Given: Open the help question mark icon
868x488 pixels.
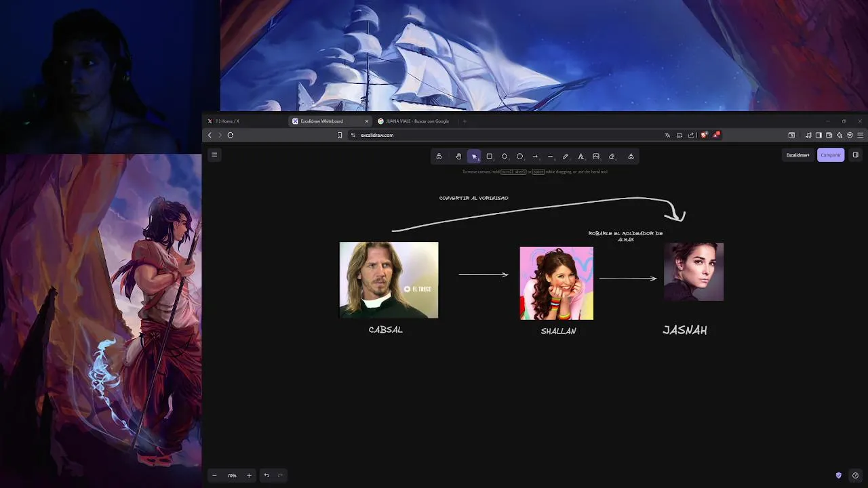Looking at the screenshot, I should (x=855, y=476).
